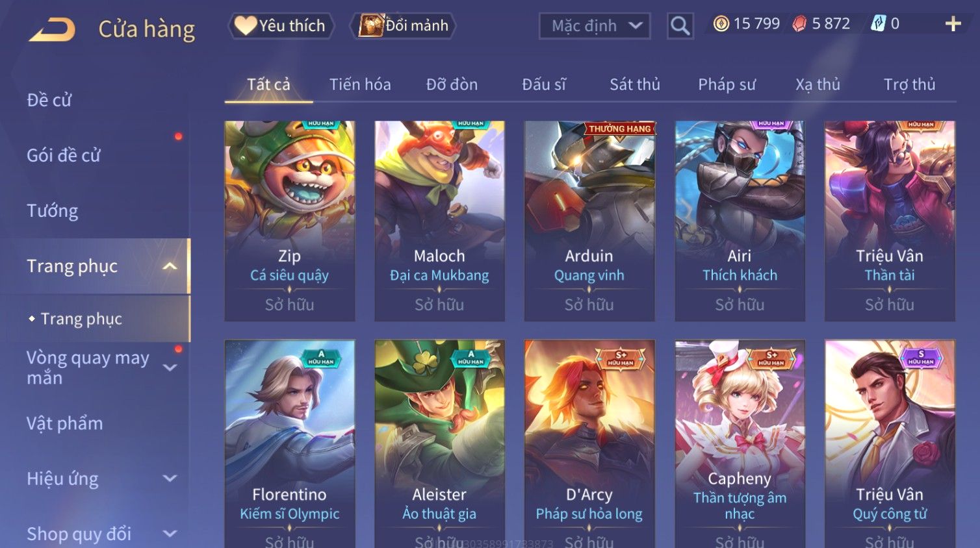
Task: Tap the plus icon to add currency
Action: (x=953, y=24)
